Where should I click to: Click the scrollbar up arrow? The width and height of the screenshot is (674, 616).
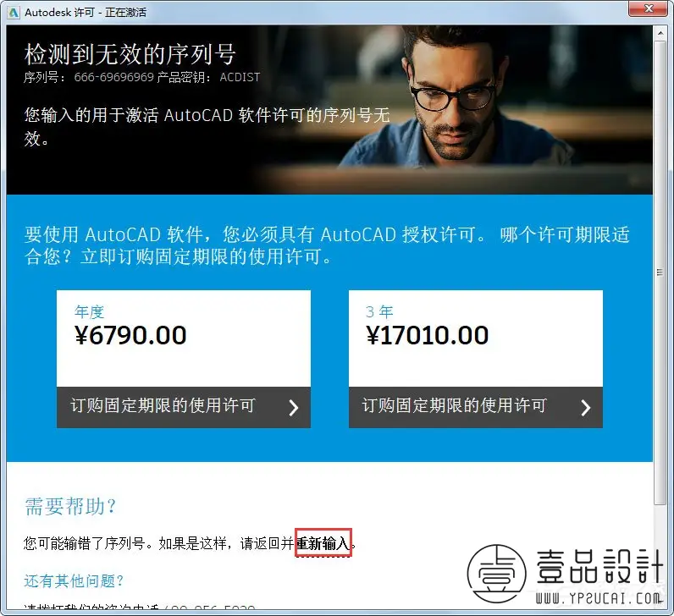pyautogui.click(x=660, y=33)
